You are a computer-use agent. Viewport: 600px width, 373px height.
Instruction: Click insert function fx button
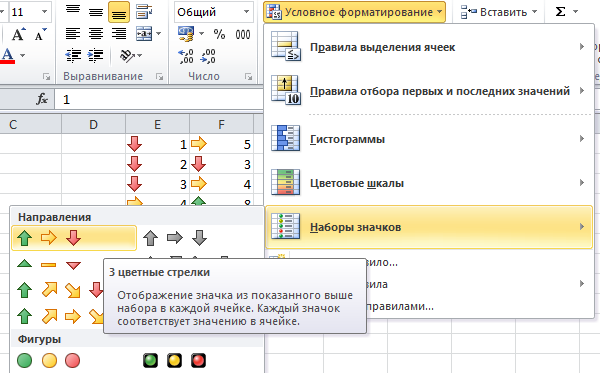42,99
